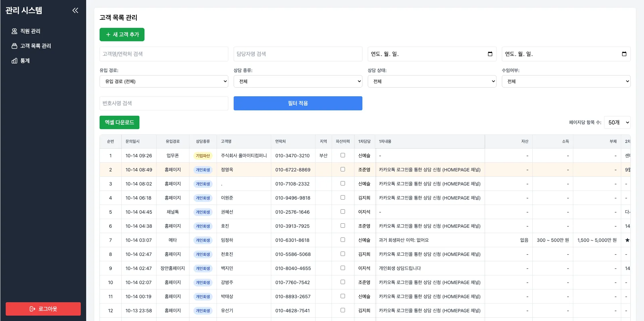Click the logout arrow icon on 로그아웃 button

pos(33,309)
